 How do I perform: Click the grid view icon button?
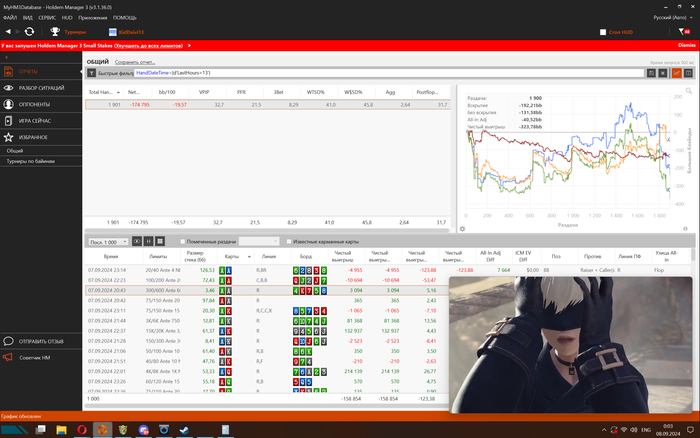point(160,242)
